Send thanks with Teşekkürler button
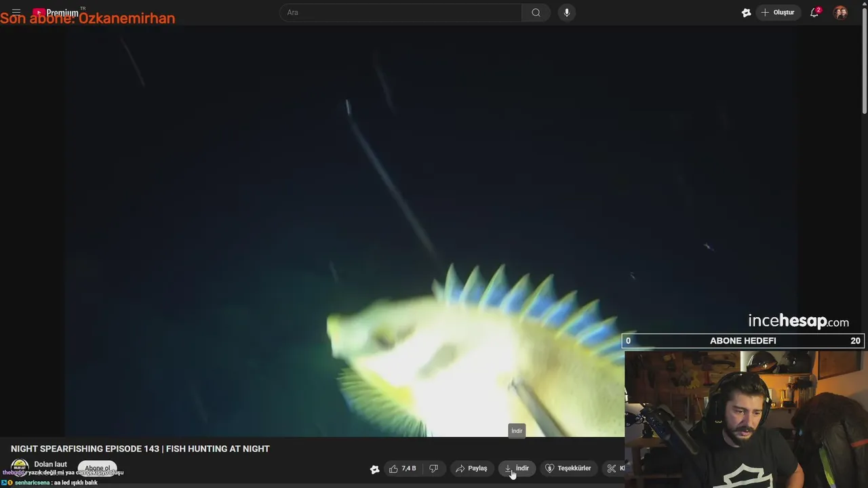The image size is (868, 488). pyautogui.click(x=568, y=468)
